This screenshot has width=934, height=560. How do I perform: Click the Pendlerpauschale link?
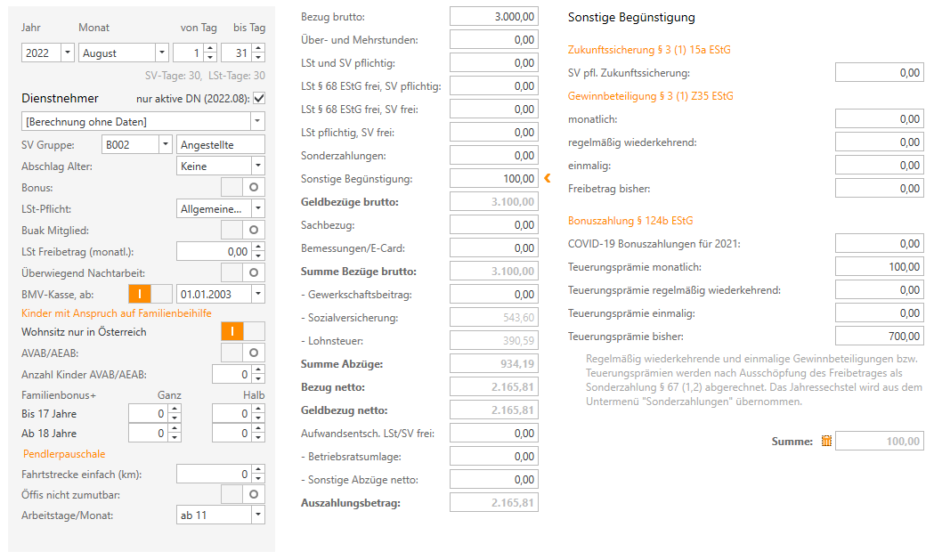pyautogui.click(x=64, y=454)
